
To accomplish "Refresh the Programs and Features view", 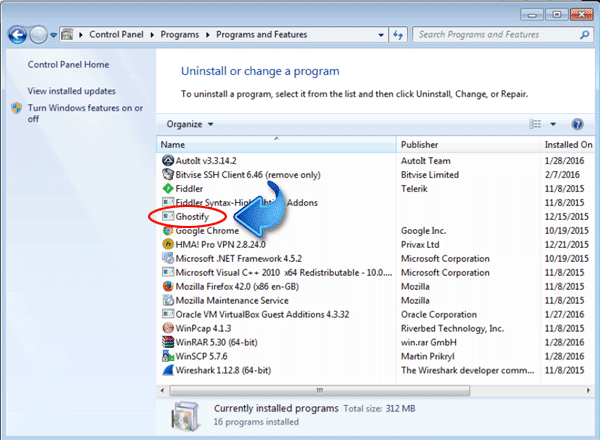I will [398, 35].
